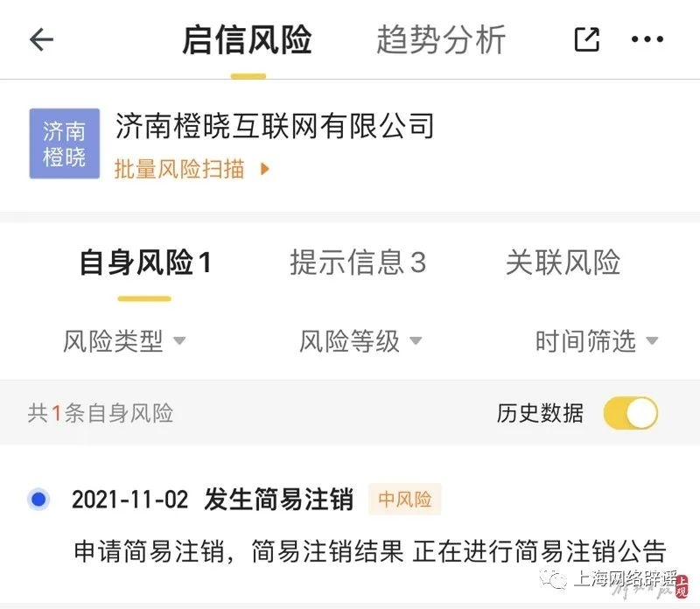The image size is (700, 609).
Task: Open the 风险等级 filter dropdown
Action: (360, 341)
